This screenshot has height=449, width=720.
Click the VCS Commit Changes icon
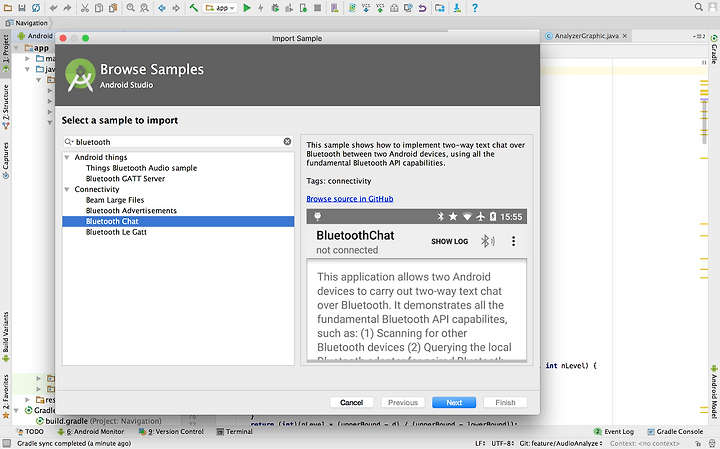(x=380, y=8)
